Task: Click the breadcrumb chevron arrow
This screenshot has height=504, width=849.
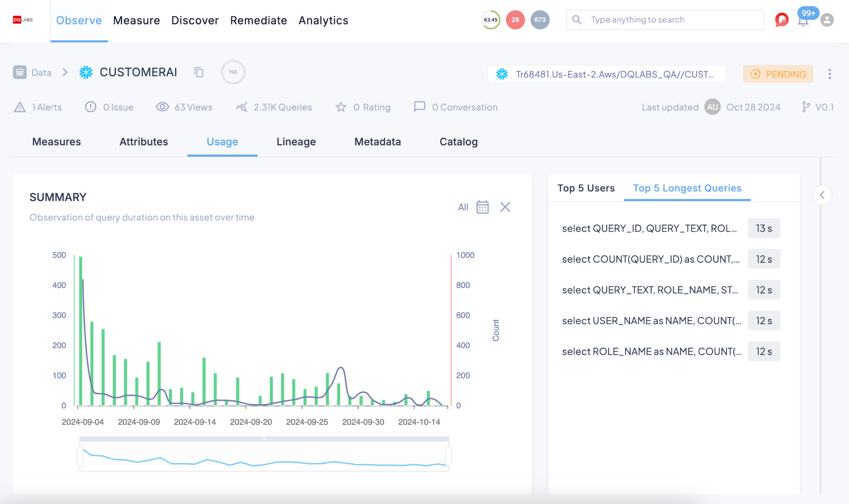Action: click(x=65, y=72)
